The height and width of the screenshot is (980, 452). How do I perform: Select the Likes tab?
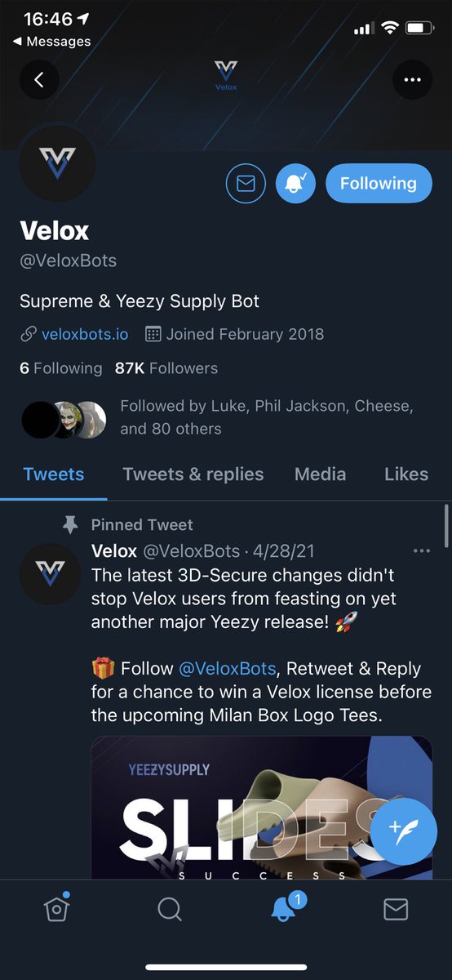[406, 474]
